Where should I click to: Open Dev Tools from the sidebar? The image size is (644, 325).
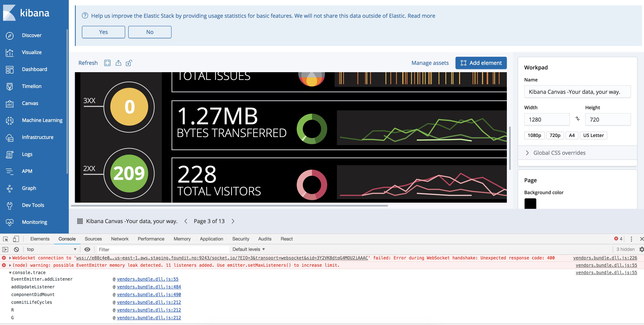33,205
